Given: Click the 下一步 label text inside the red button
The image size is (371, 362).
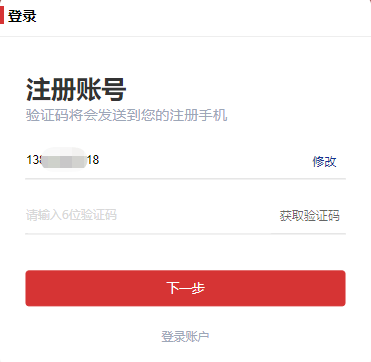Looking at the screenshot, I should [185, 288].
